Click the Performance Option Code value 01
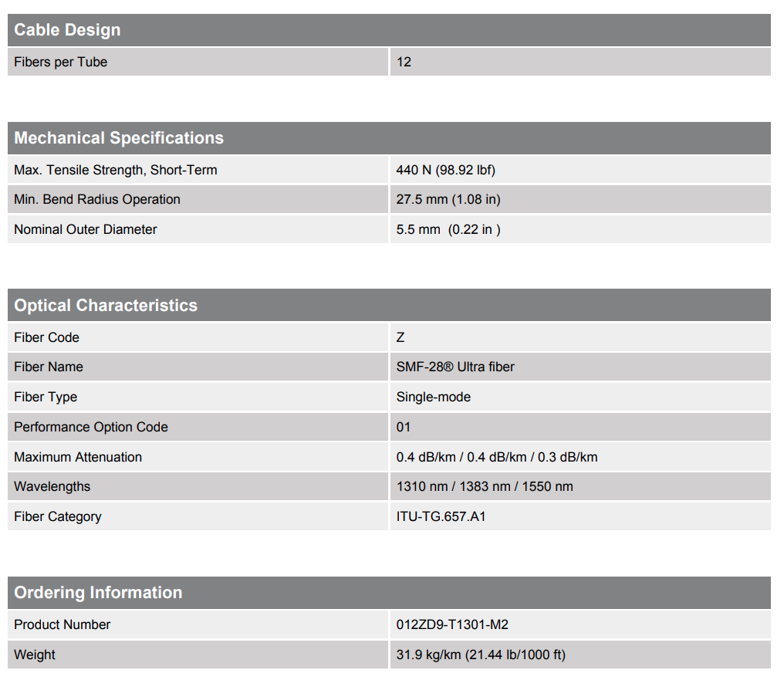This screenshot has width=784, height=680. pyautogui.click(x=404, y=427)
